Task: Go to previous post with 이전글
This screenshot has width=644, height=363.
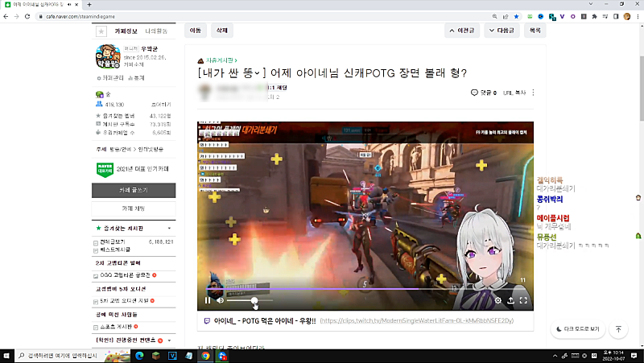Action: click(x=462, y=31)
